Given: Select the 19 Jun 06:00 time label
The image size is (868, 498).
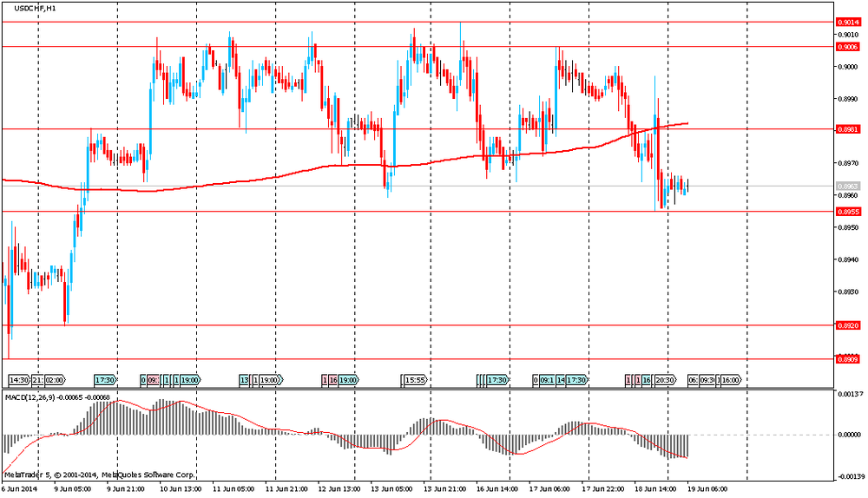Looking at the screenshot, I should pos(708,489).
